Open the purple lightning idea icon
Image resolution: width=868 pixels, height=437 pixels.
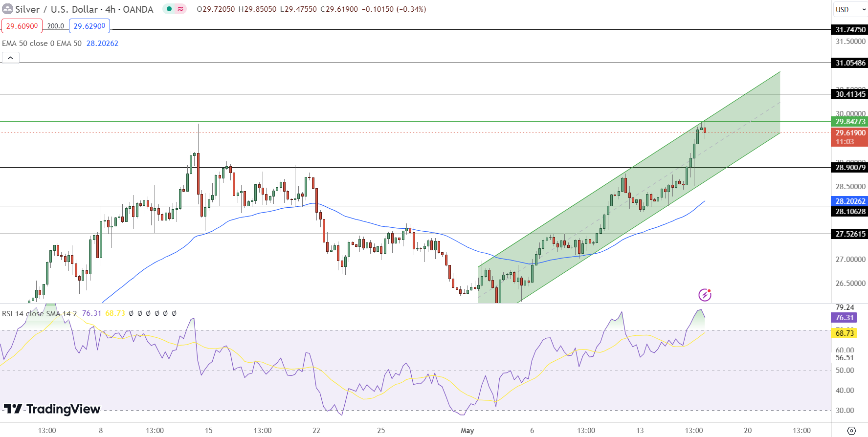pos(705,295)
